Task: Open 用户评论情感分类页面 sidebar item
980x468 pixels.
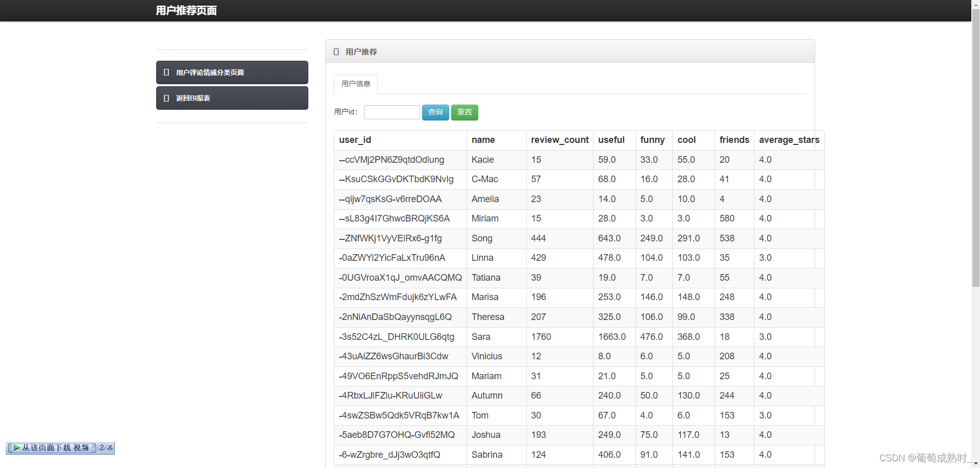Action: pyautogui.click(x=232, y=72)
